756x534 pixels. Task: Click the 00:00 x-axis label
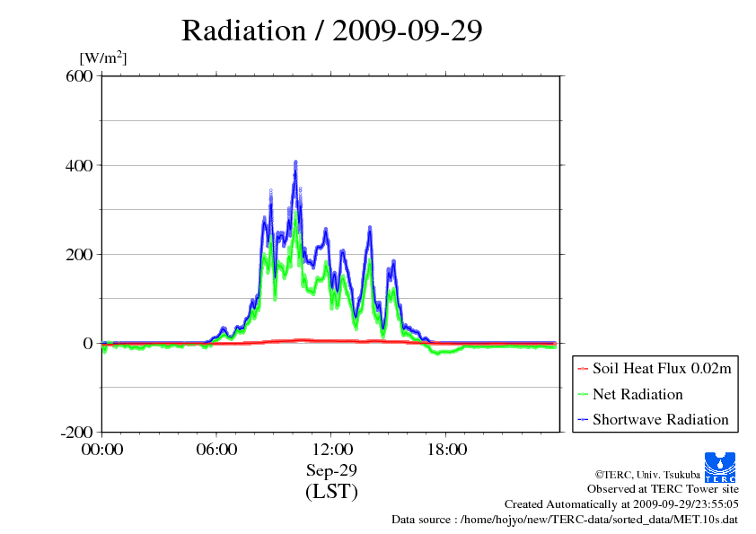pos(102,450)
